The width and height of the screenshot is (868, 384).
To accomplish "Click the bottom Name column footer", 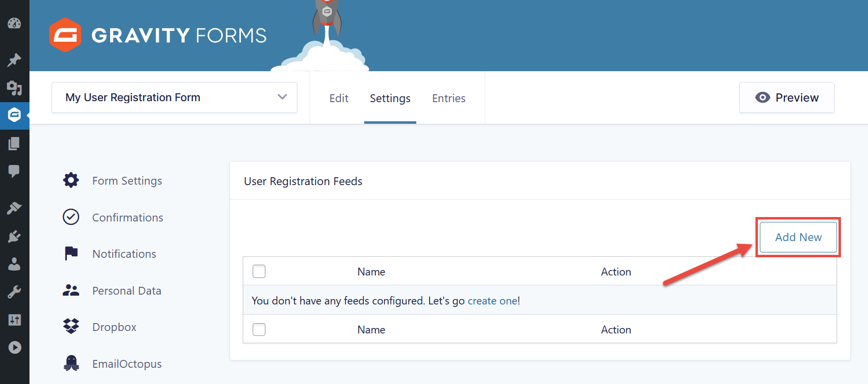I will click(x=371, y=329).
